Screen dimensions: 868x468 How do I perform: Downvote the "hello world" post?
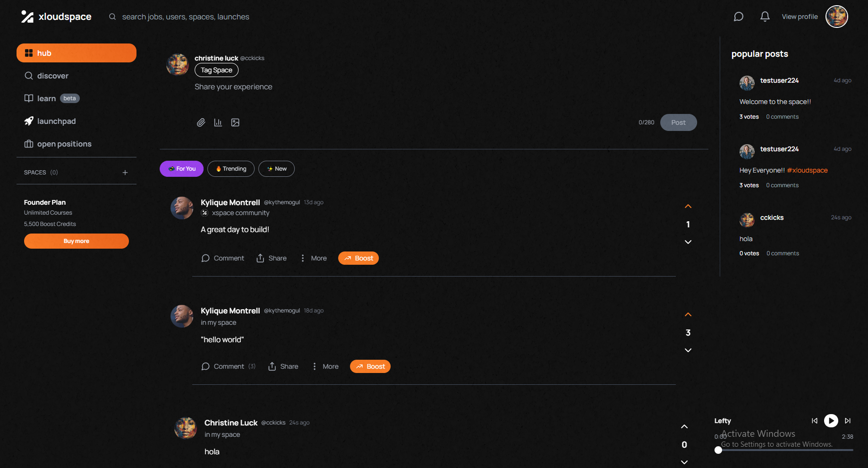[x=688, y=350]
